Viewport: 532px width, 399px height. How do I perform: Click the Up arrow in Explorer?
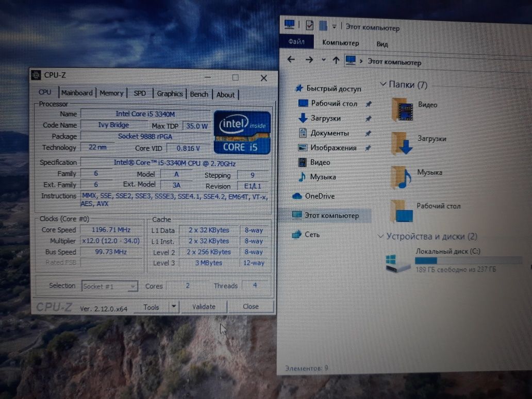(x=336, y=60)
